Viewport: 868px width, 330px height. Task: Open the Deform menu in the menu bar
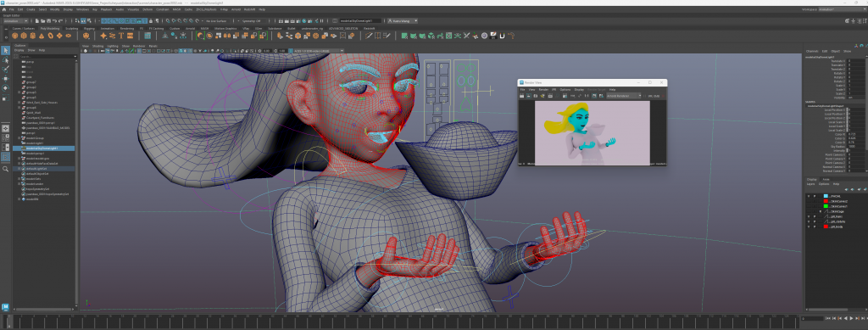(x=147, y=9)
